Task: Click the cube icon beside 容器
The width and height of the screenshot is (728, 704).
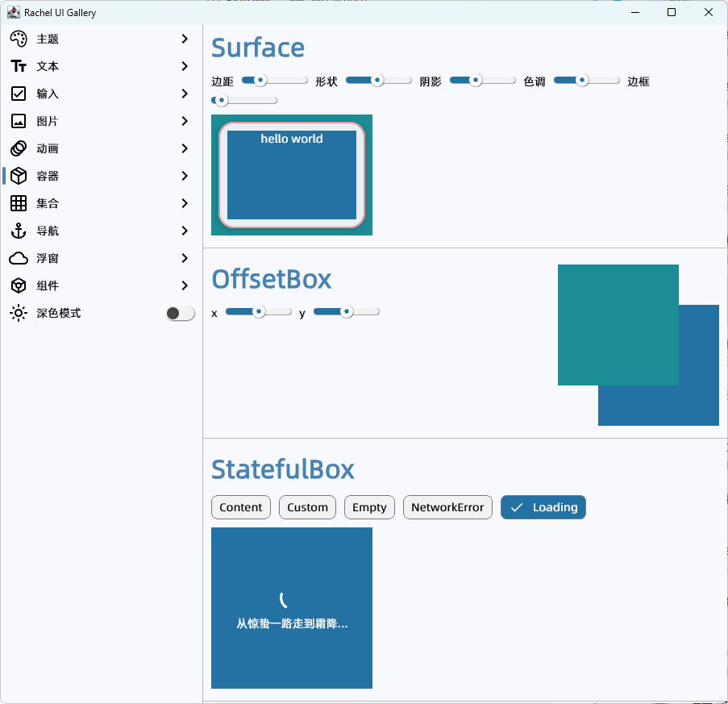Action: coord(19,176)
